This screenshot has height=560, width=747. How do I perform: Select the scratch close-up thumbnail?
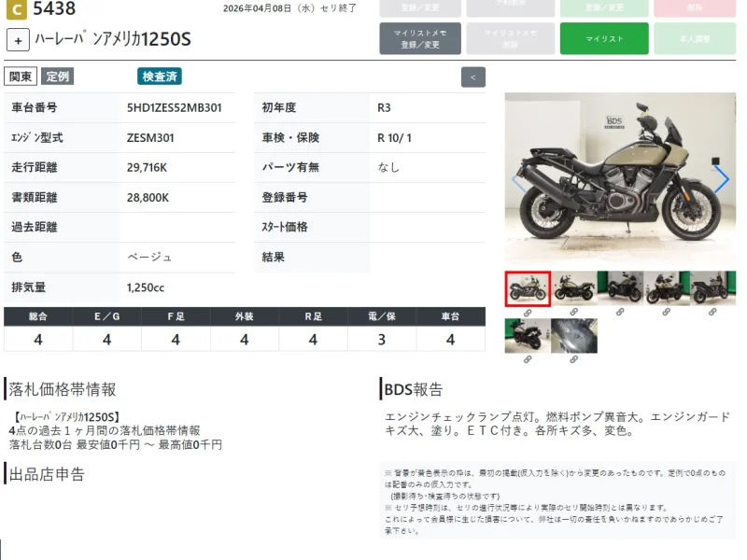[x=574, y=336]
